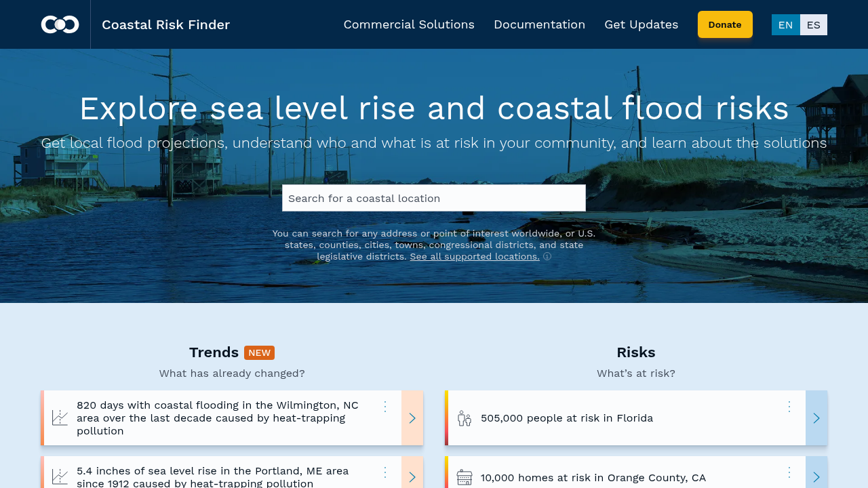Click the NEW badge beside Trends

[x=260, y=352]
